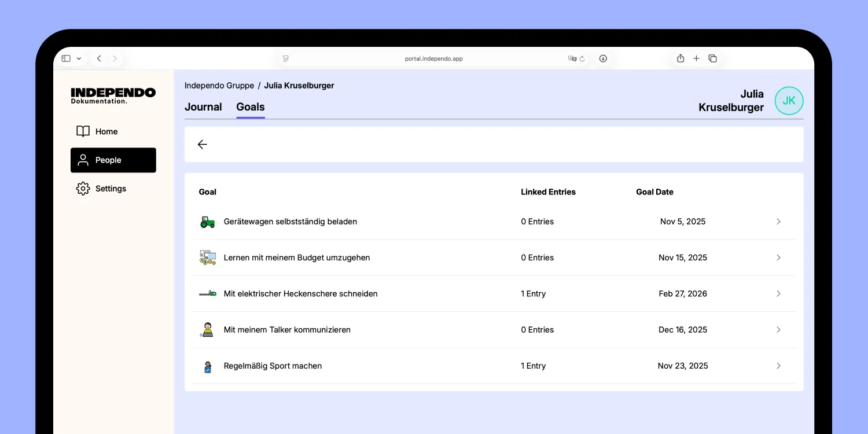Select the Goals tab
This screenshot has width=868, height=434.
[250, 107]
